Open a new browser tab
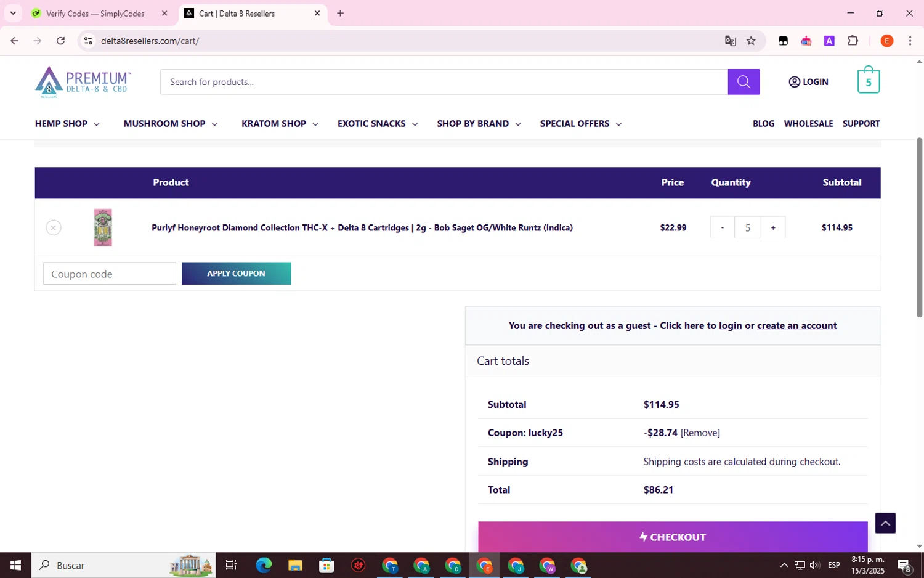 tap(340, 13)
